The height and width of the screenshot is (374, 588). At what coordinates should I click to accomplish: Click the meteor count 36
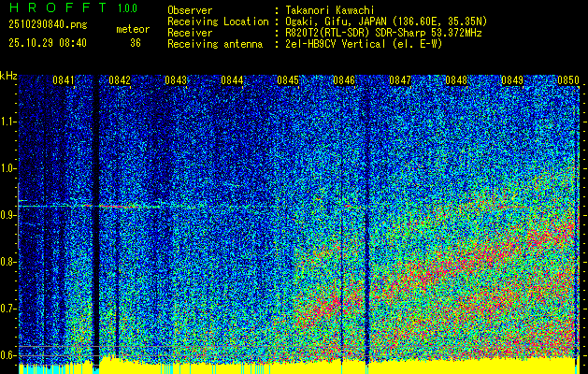[136, 43]
